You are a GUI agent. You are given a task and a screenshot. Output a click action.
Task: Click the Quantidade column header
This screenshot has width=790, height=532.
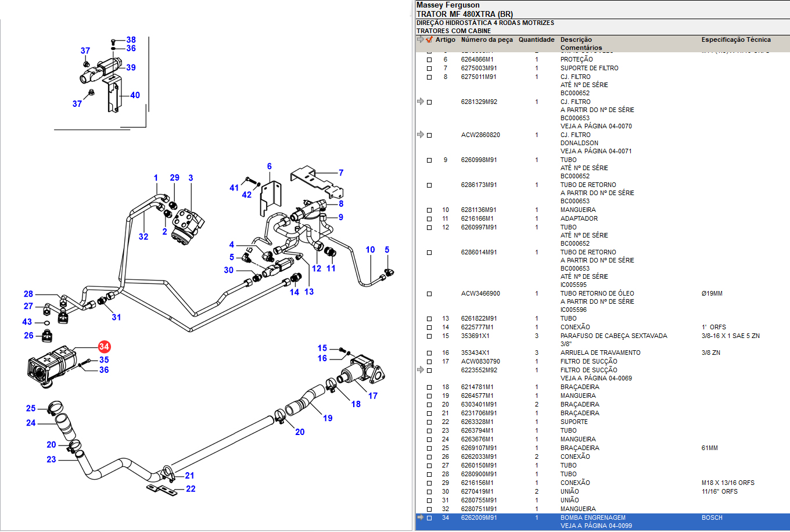536,40
